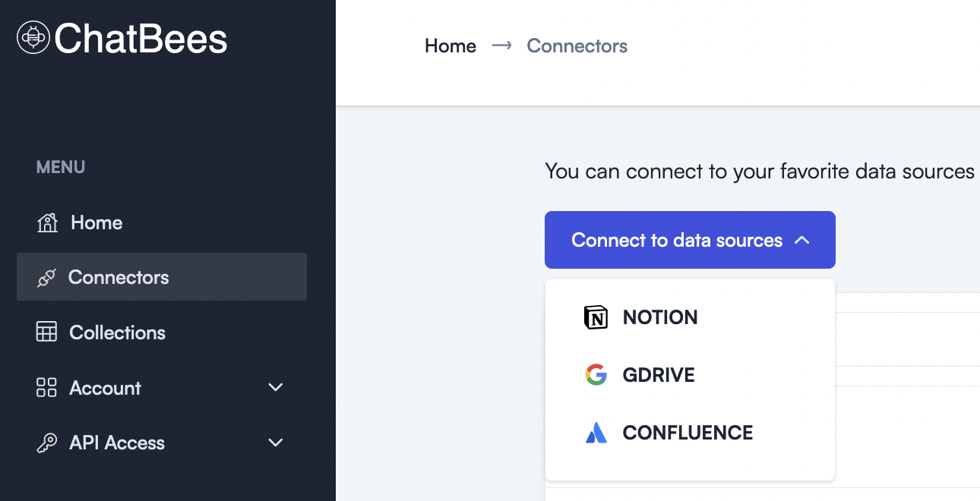Expand the API Access chevron
Image resolution: width=980 pixels, height=501 pixels.
[276, 443]
